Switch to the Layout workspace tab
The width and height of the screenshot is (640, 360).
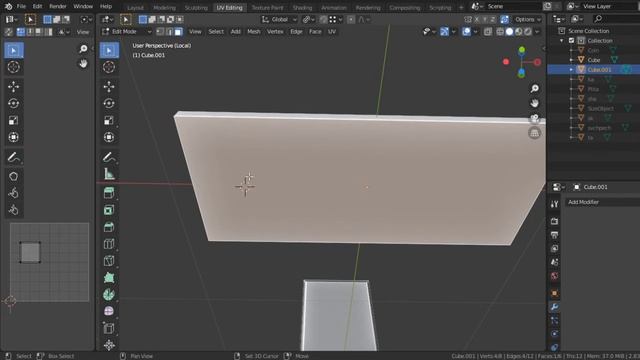click(x=135, y=8)
